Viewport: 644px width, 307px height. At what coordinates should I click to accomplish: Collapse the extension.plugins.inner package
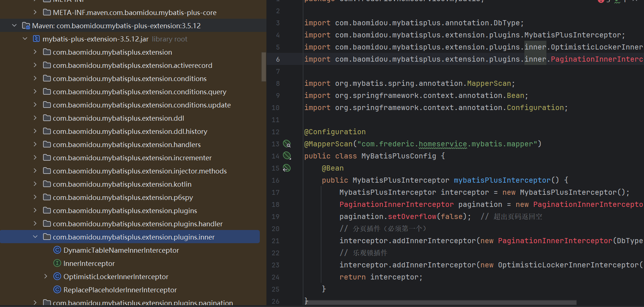pos(35,237)
